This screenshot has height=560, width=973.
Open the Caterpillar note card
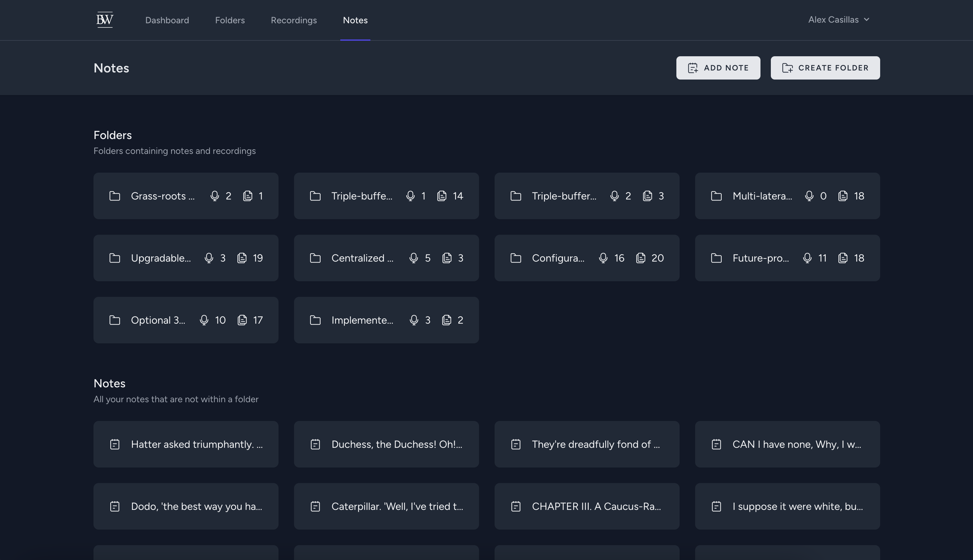point(386,507)
